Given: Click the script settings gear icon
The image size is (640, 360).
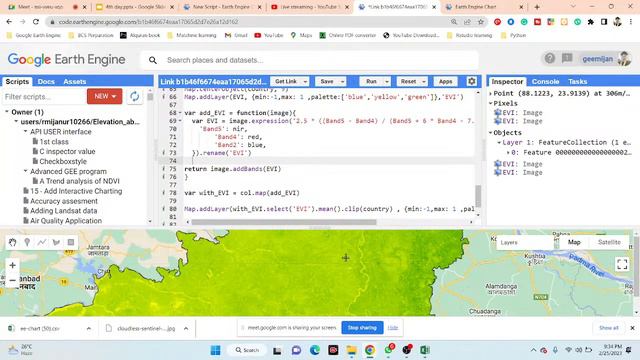Looking at the screenshot, I should tap(471, 81).
